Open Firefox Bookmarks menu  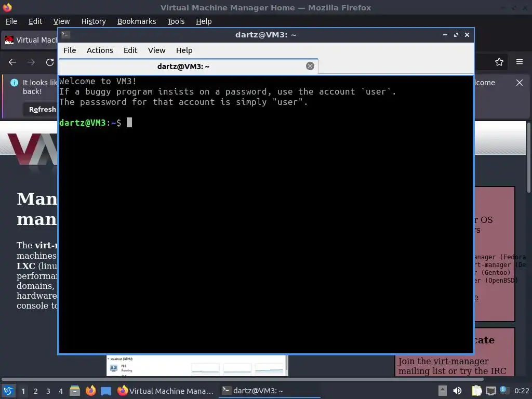click(x=137, y=21)
